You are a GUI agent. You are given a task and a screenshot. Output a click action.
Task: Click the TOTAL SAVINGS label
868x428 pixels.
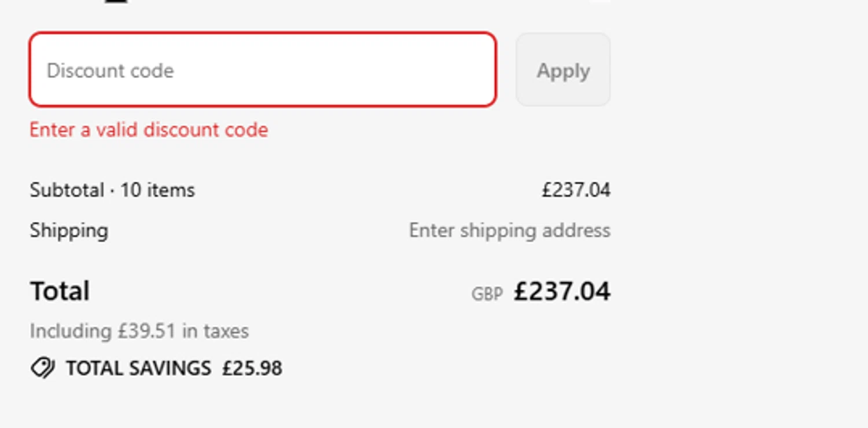coord(138,368)
